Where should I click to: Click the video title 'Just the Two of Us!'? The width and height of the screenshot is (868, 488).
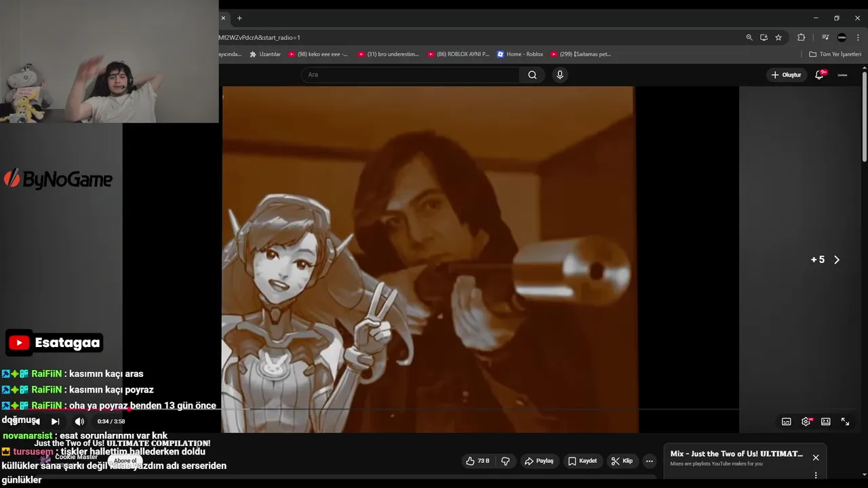pos(122,443)
